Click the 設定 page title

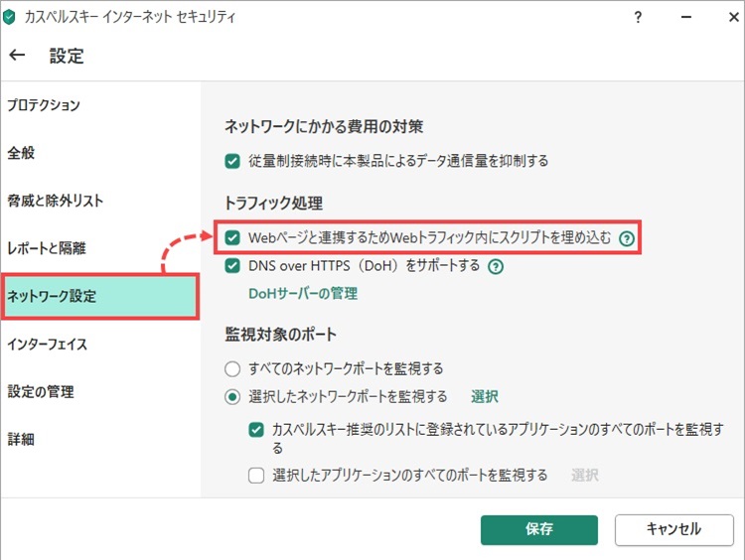(x=67, y=56)
